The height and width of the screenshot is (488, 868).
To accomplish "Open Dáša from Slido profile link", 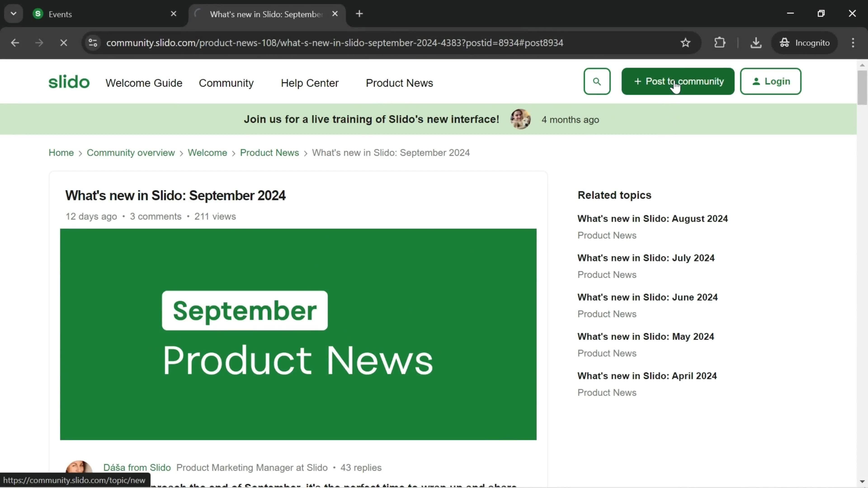I will [x=137, y=467].
